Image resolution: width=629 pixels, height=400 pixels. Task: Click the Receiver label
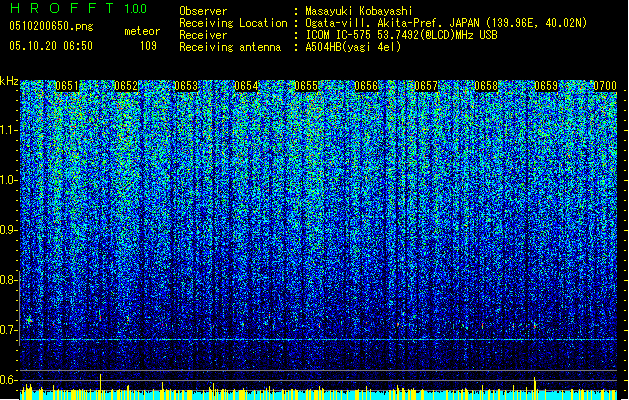coord(203,35)
